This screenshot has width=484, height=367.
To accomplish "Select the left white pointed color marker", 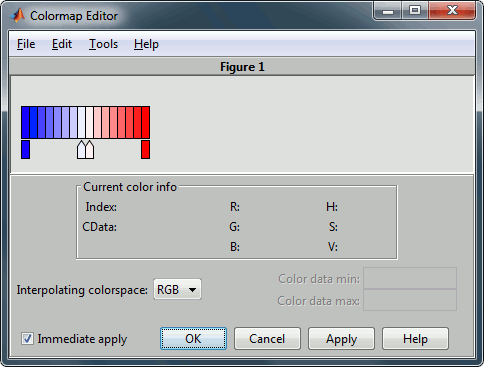I will point(81,150).
